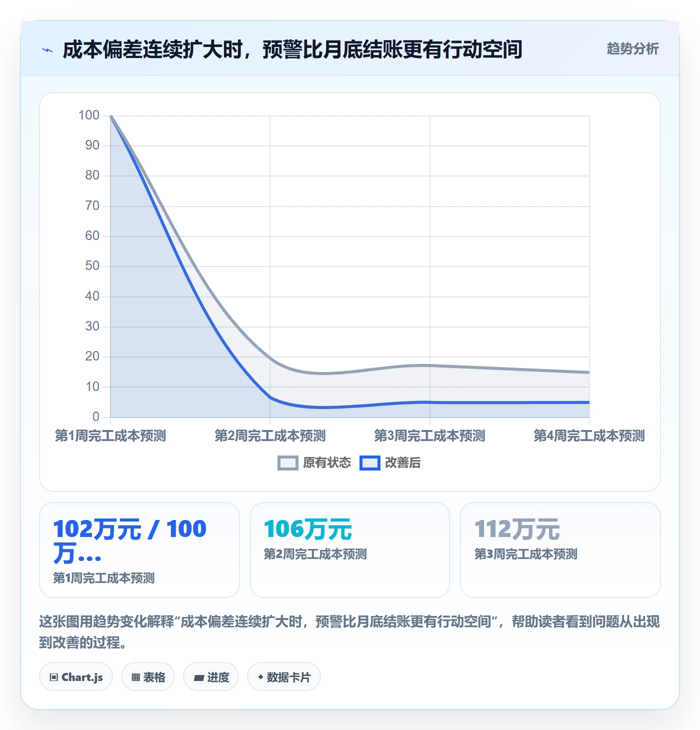Click the 第3周完工成本预测 caption under 112万元
The width and height of the screenshot is (700, 730).
[526, 554]
